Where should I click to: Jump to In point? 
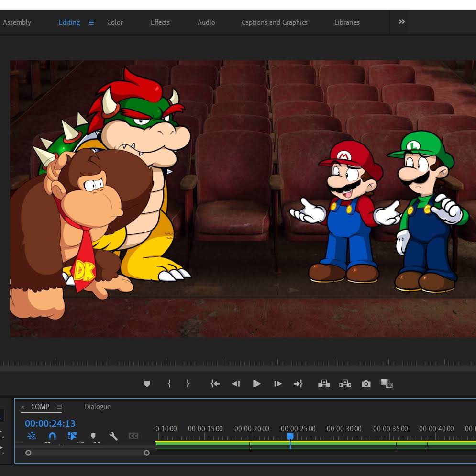point(215,384)
